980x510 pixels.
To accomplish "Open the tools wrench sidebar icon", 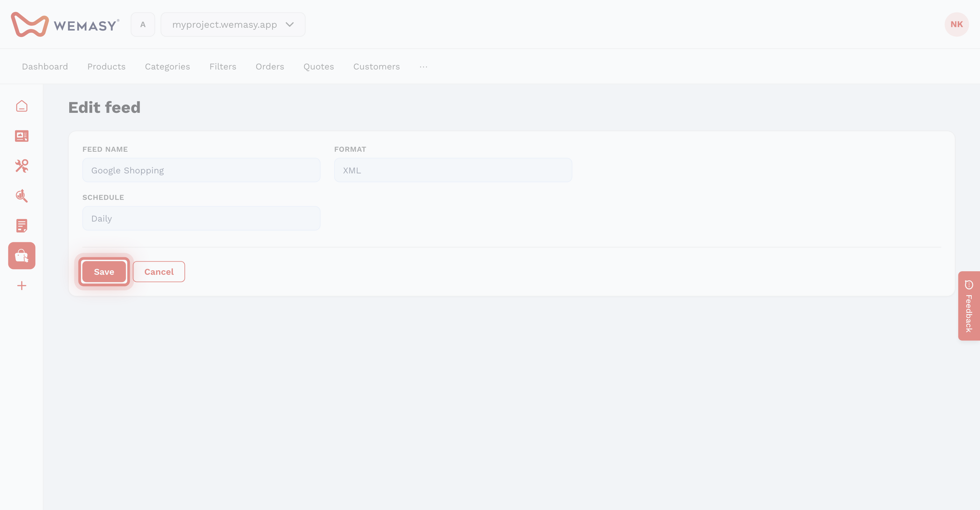I will (x=22, y=166).
